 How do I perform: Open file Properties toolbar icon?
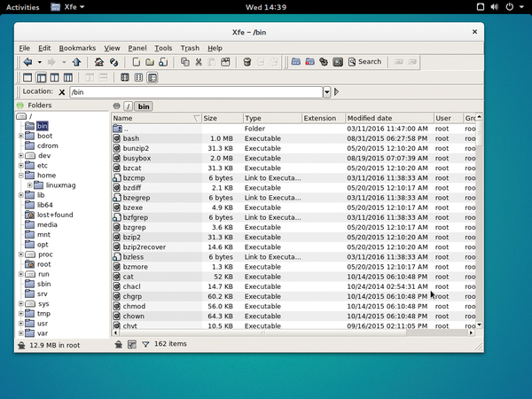click(225, 62)
